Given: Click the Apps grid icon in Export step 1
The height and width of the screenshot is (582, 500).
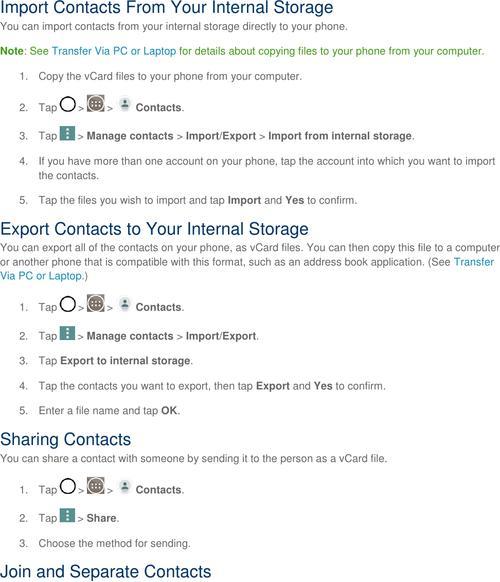Looking at the screenshot, I should click(x=96, y=303).
